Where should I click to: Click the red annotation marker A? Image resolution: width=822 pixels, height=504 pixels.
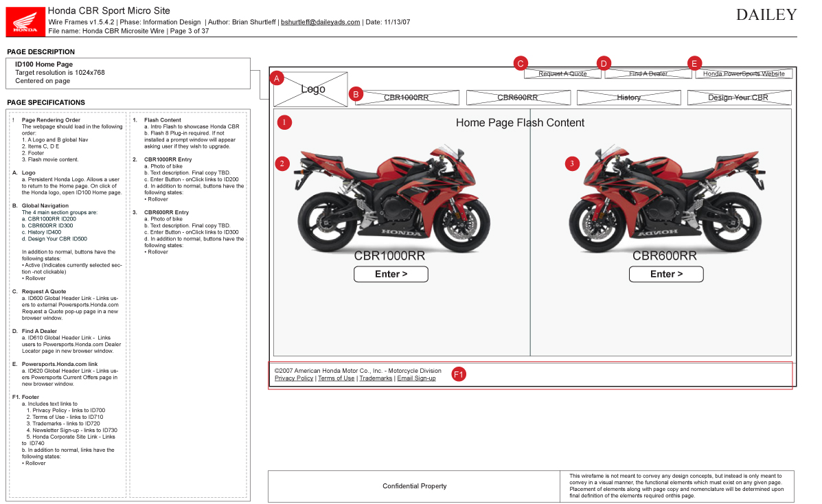[x=277, y=78]
